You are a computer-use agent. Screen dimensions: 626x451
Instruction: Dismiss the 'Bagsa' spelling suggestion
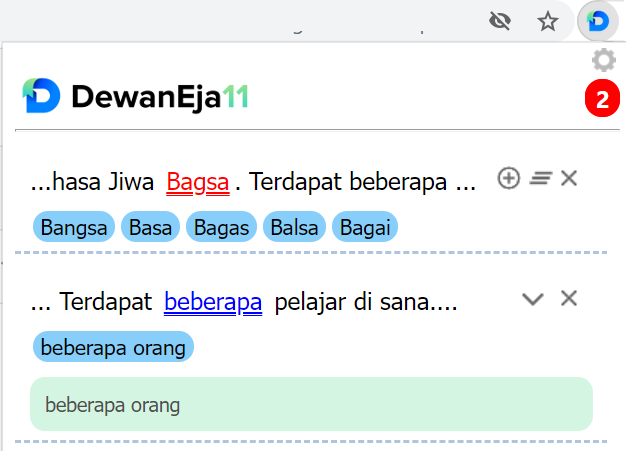(x=569, y=179)
